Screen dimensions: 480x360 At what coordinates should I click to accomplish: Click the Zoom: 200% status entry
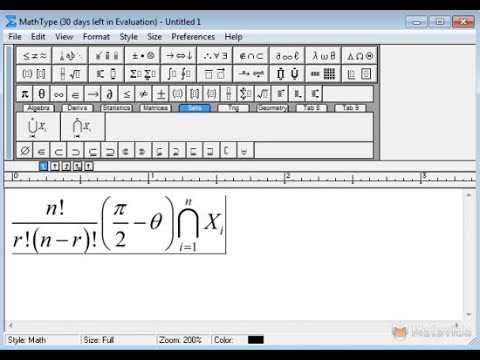[x=180, y=340]
